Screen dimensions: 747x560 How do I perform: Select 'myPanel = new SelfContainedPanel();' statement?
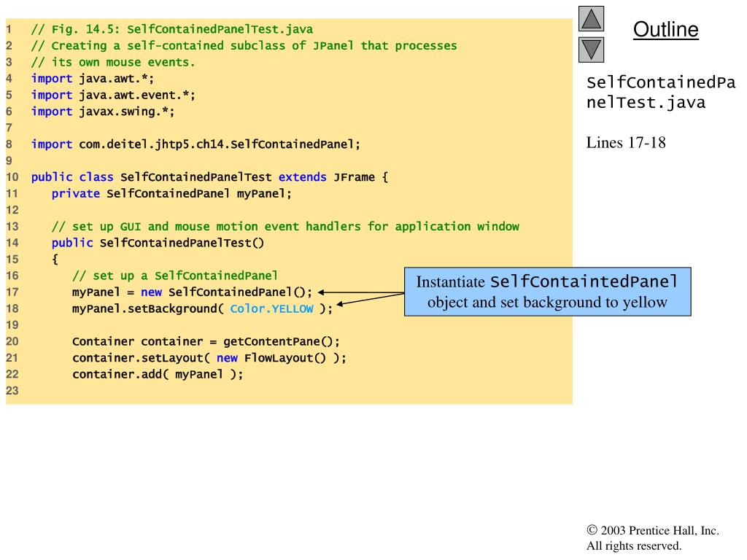[192, 292]
